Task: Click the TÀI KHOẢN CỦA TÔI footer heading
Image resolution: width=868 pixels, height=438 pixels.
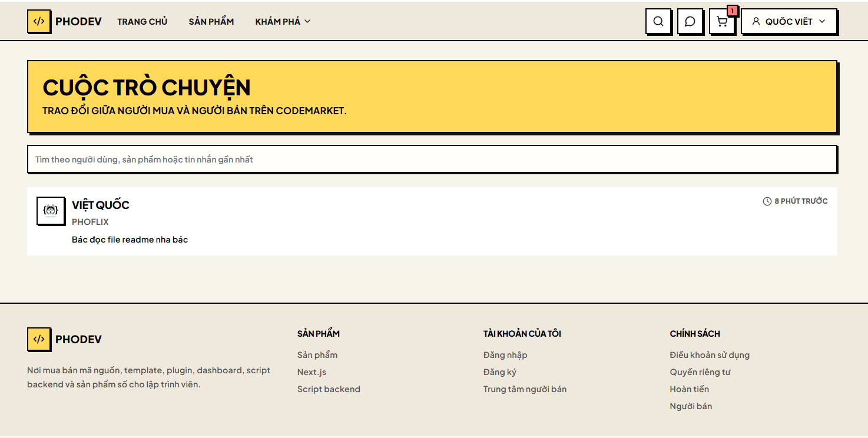Action: pyautogui.click(x=522, y=334)
